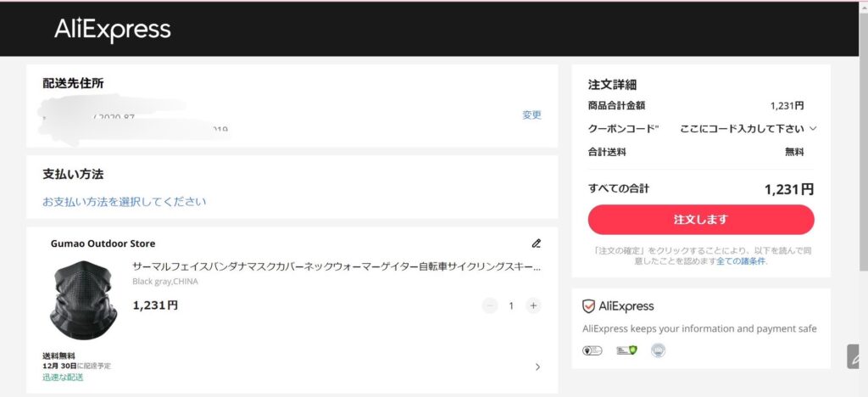Open the Gumao Outdoor Store link

(x=103, y=243)
